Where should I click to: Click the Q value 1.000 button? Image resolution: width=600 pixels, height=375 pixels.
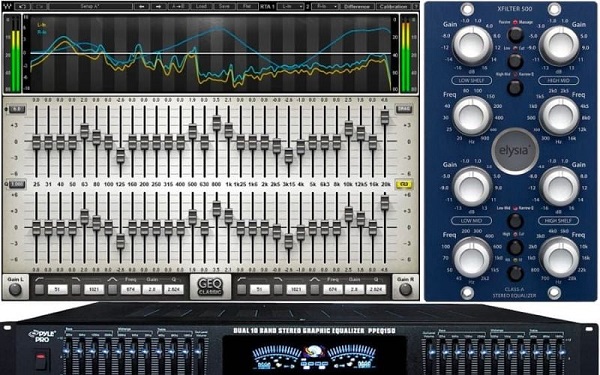pyautogui.click(x=16, y=184)
